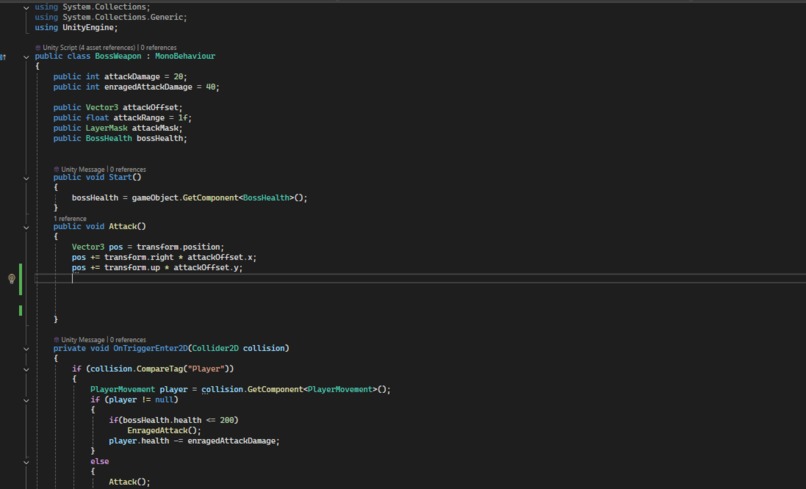Click "transform.position" in Vector3 pos line

pos(178,247)
